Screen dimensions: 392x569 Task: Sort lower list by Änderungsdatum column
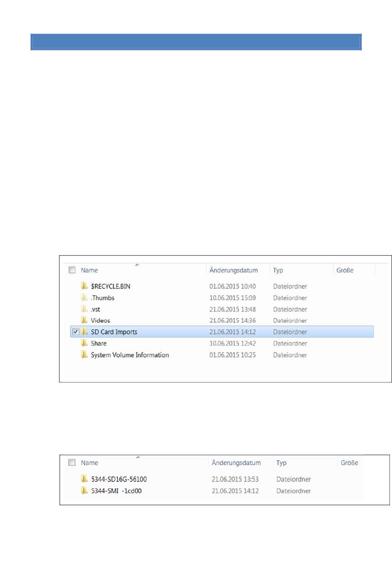(236, 463)
